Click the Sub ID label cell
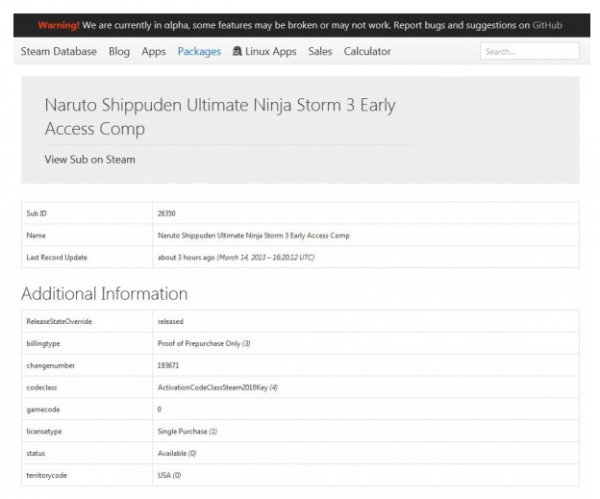This screenshot has width=600, height=499. tap(87, 213)
